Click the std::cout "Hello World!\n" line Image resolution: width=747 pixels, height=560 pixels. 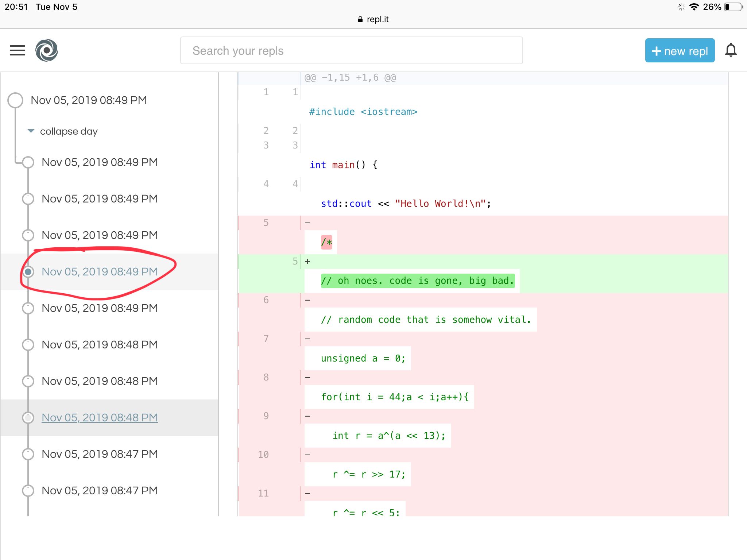tap(406, 204)
